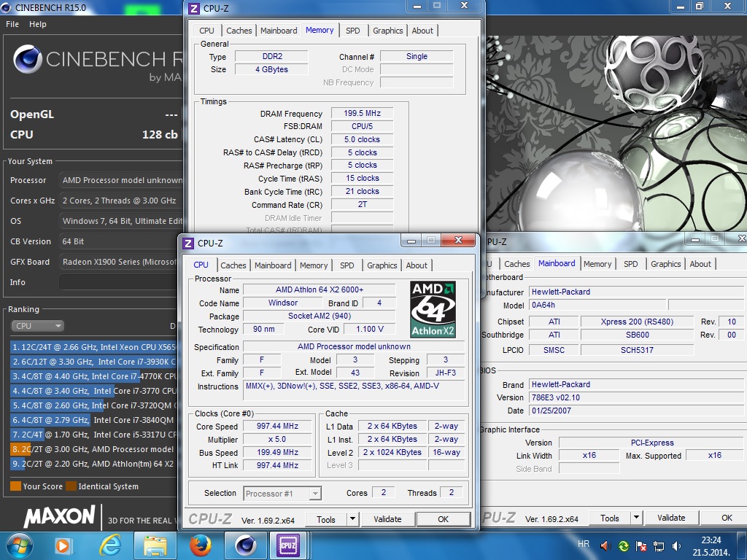Click the Core VID 1.100 V value

(369, 329)
